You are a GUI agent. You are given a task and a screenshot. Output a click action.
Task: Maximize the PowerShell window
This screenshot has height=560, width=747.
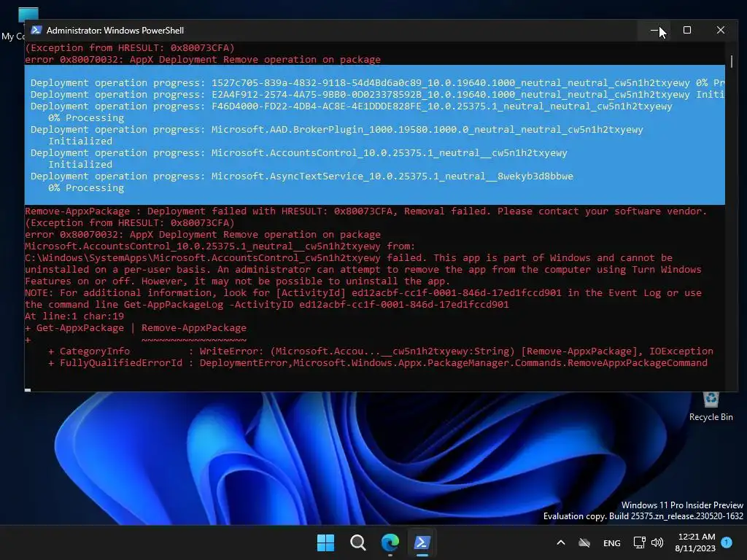[687, 30]
